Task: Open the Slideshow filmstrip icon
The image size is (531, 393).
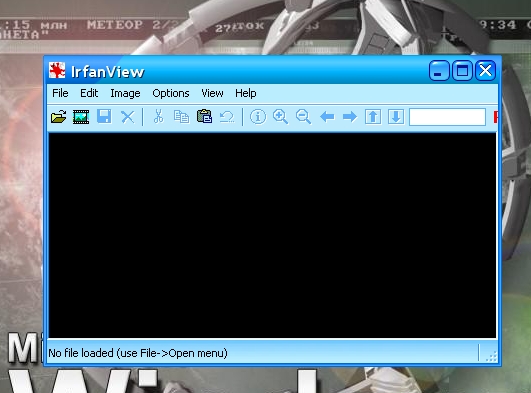Action: point(81,117)
